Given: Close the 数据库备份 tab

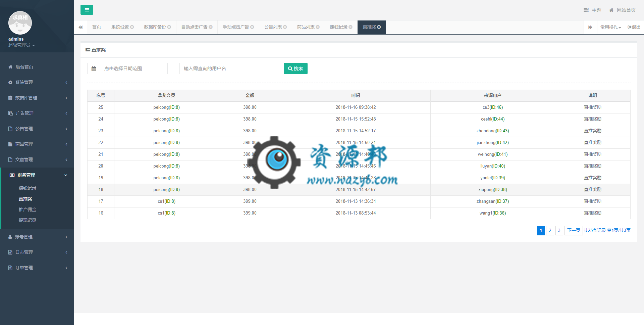Looking at the screenshot, I should [169, 27].
